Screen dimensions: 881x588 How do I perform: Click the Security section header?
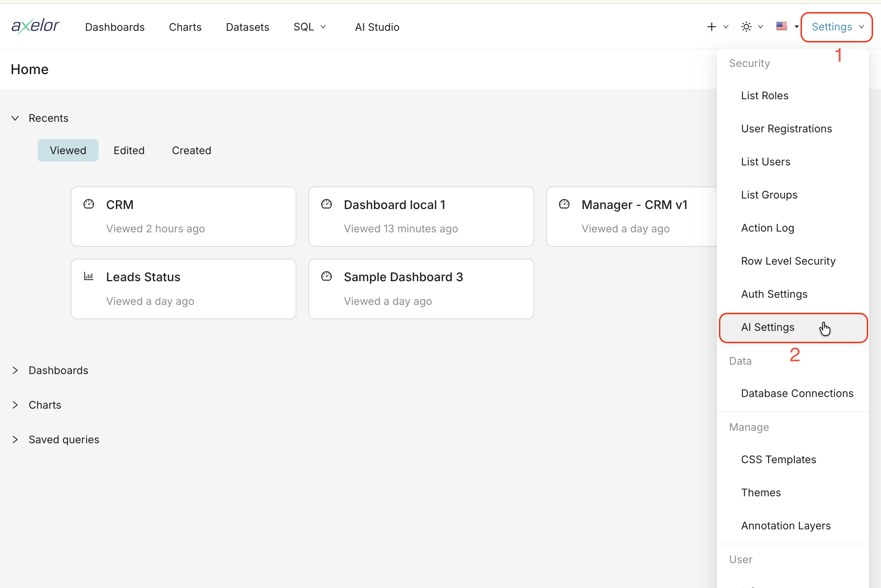coord(749,63)
